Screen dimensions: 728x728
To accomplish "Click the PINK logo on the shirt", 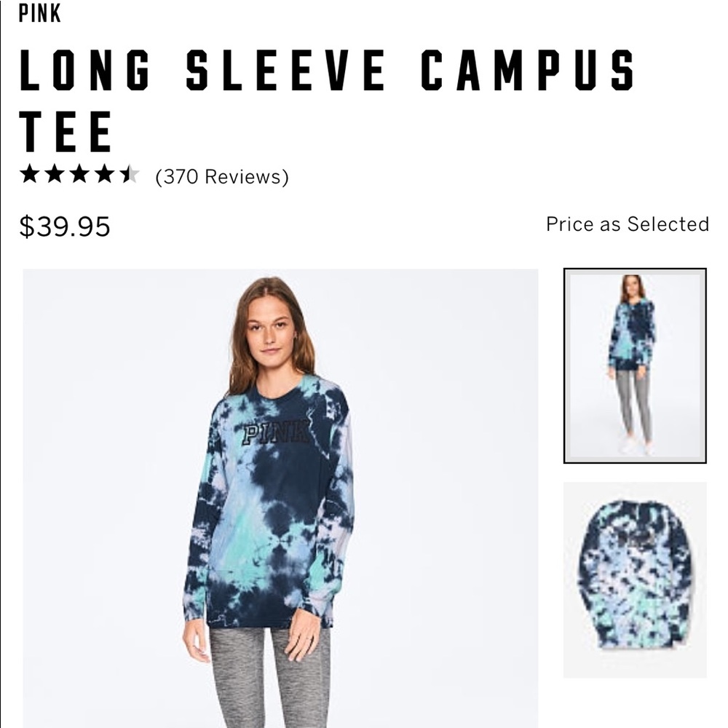I will click(275, 433).
